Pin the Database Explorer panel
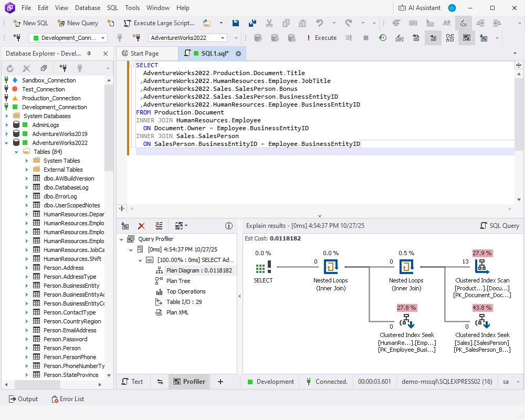The height and width of the screenshot is (420, 525). (x=89, y=53)
